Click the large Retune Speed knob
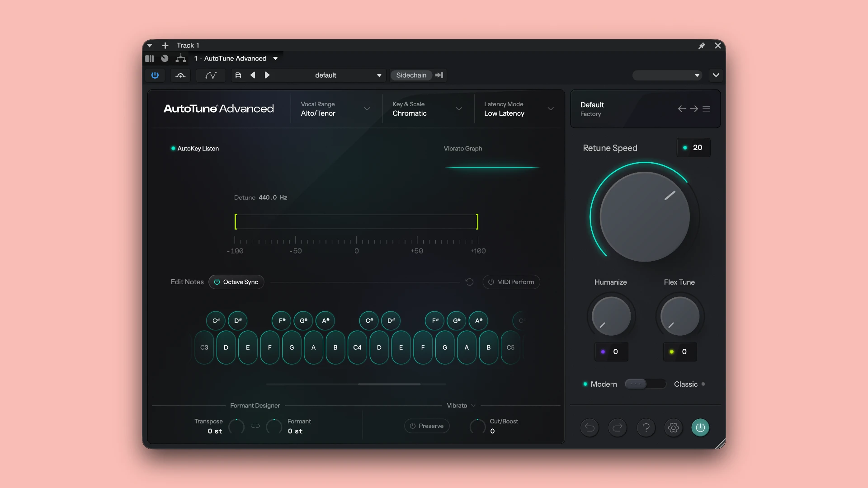The image size is (868, 488). [645, 217]
